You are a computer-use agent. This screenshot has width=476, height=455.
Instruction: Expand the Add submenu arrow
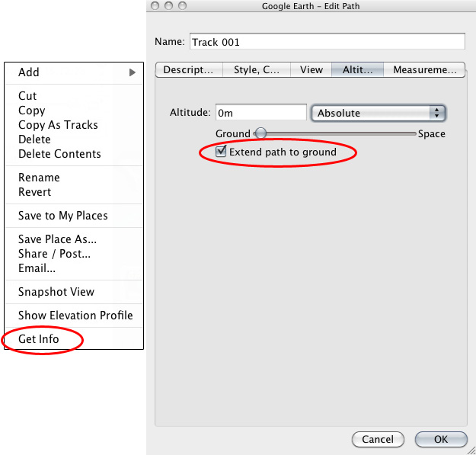132,72
